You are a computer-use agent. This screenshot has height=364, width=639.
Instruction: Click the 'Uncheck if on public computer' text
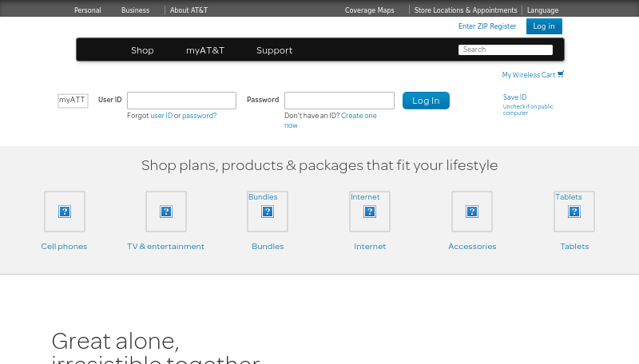528,109
